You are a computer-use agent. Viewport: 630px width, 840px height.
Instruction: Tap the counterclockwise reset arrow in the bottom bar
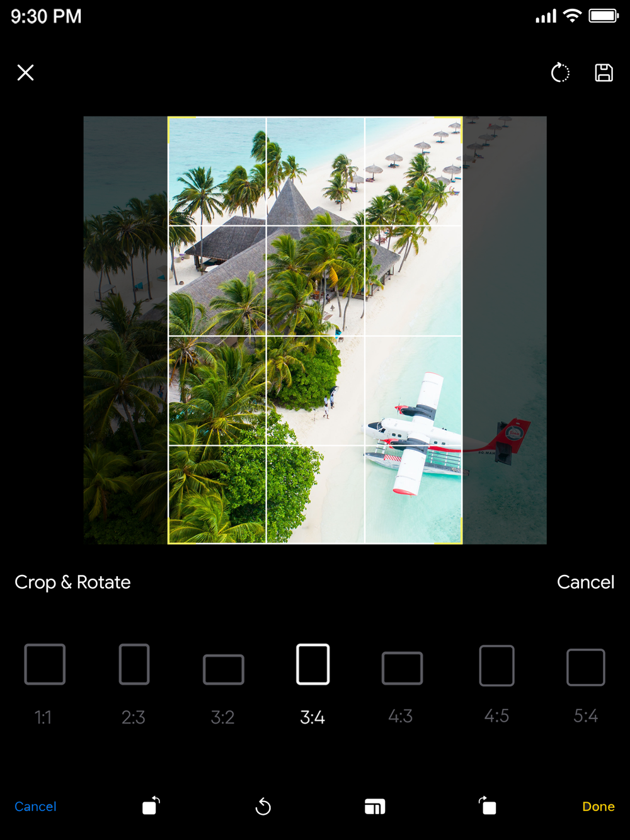click(x=263, y=806)
